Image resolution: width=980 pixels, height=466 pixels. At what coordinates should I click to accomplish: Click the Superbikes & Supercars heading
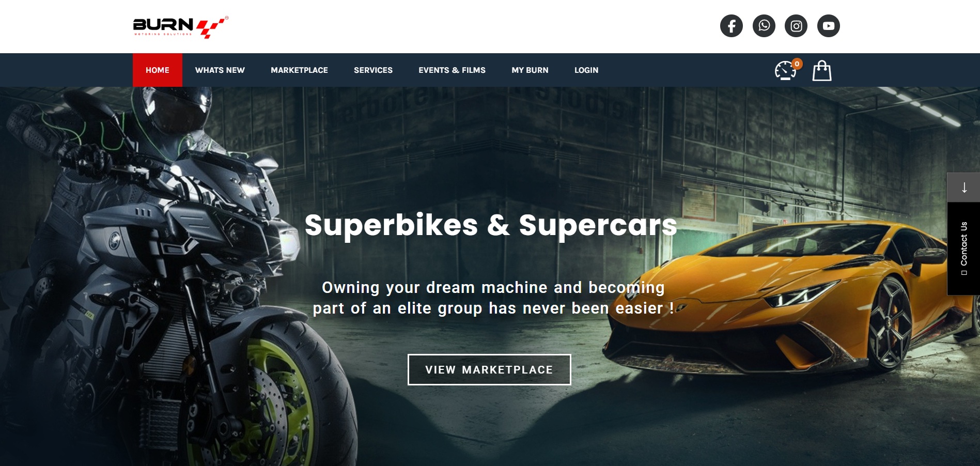pos(491,225)
